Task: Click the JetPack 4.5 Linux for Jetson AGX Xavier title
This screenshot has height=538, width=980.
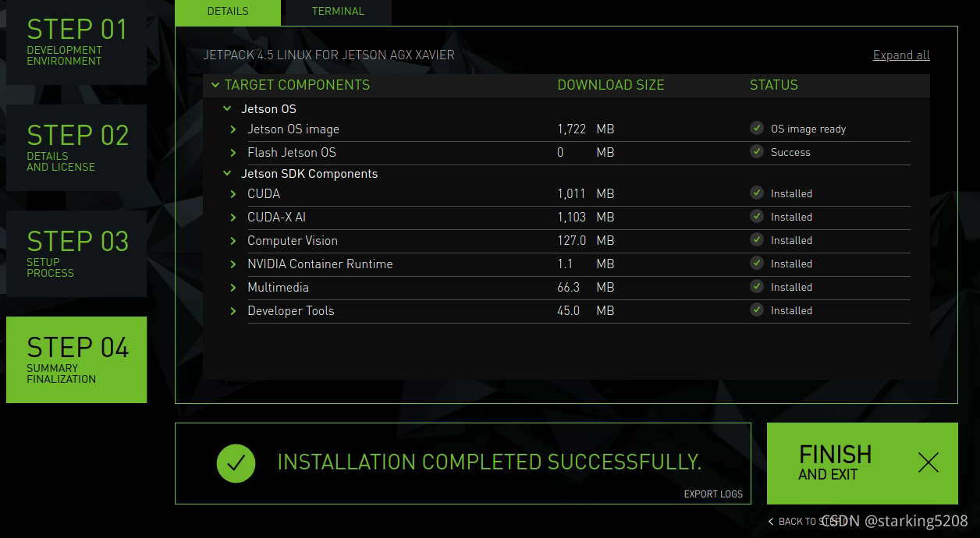Action: 328,55
